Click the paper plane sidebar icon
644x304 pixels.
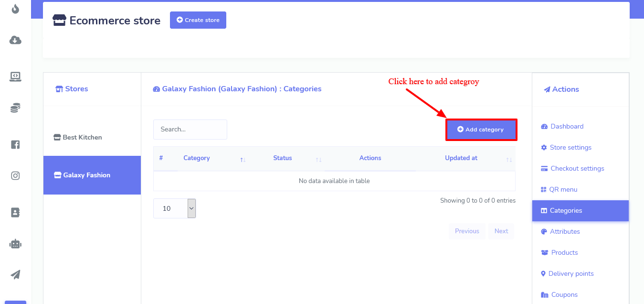tap(15, 274)
